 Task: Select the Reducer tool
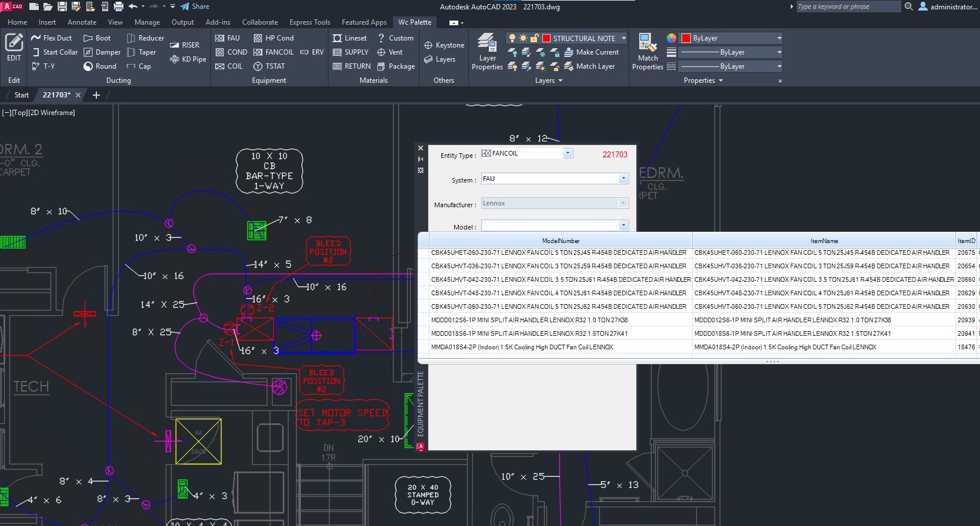tap(145, 38)
